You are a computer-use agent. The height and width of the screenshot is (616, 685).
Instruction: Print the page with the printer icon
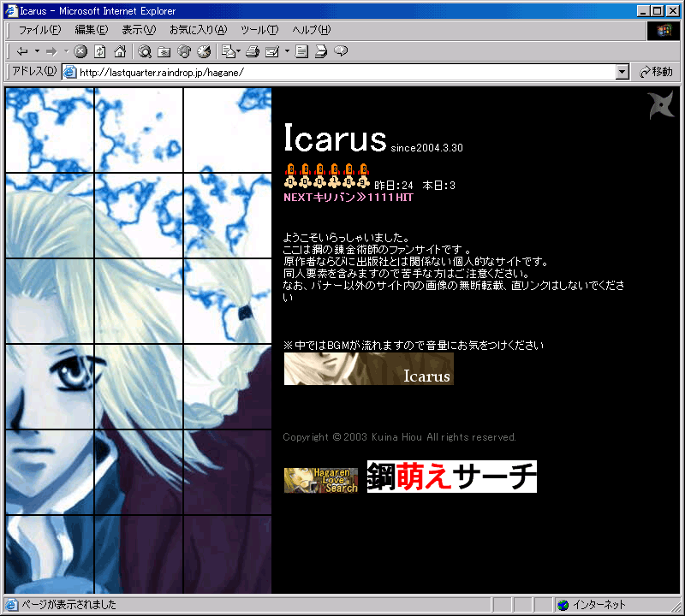click(x=253, y=51)
